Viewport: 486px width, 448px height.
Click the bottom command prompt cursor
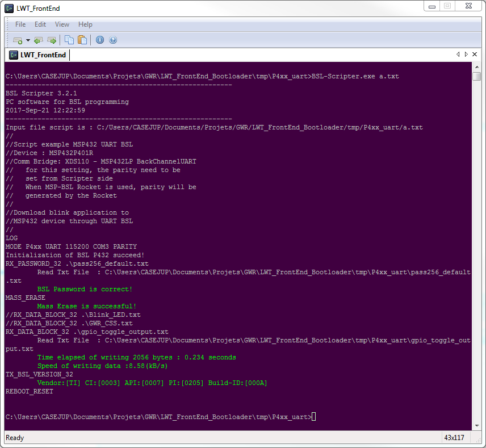(313, 417)
